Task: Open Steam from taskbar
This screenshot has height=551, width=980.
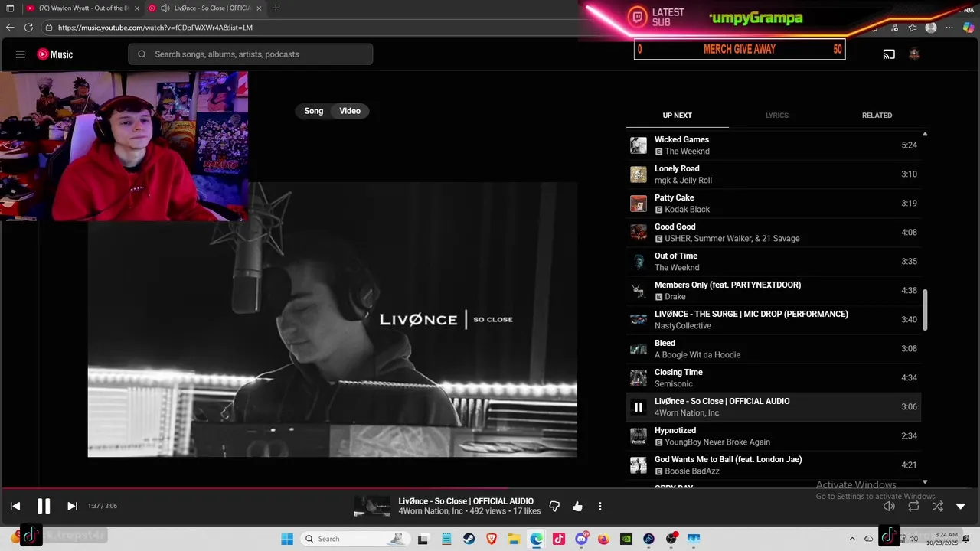Action: coord(468,539)
